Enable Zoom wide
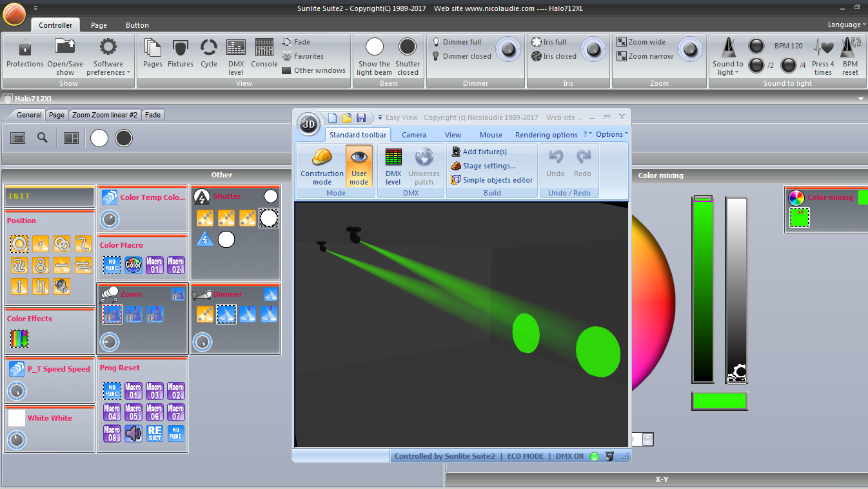Viewport: 868px width, 489px height. coord(641,42)
